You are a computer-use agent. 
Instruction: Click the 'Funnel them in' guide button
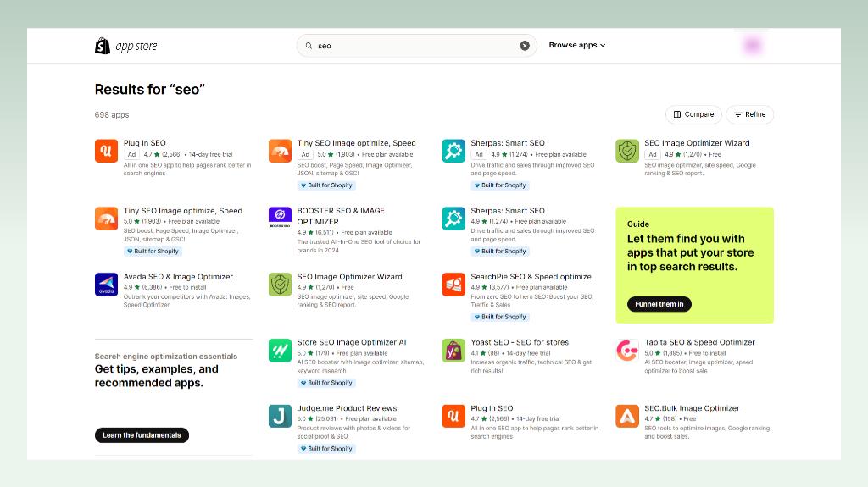[659, 304]
